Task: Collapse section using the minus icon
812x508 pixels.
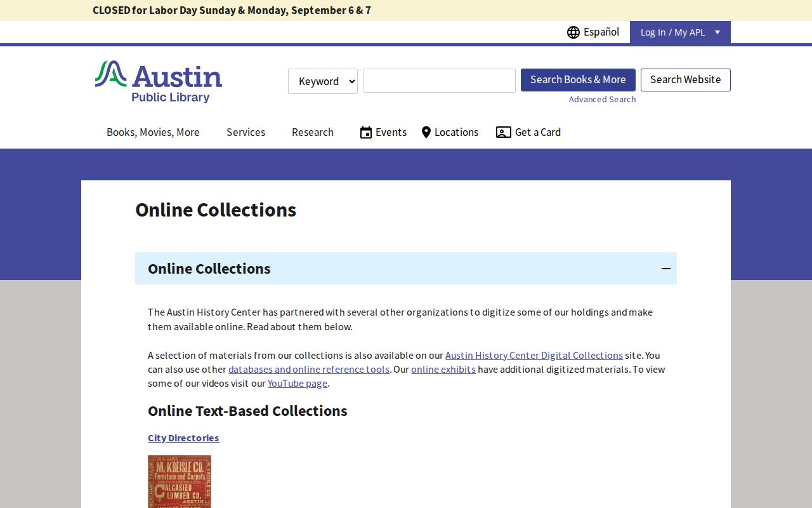Action: 666,269
